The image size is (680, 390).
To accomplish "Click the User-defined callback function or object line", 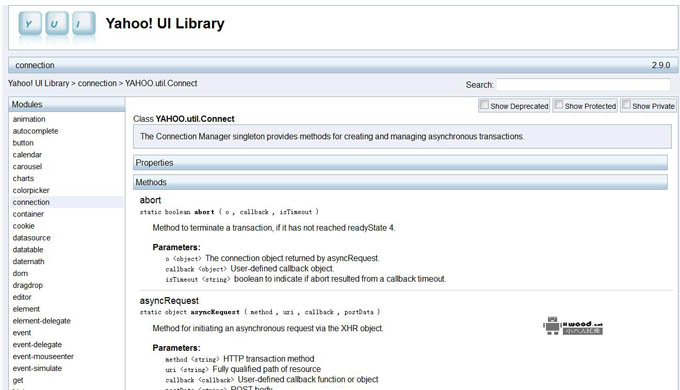I will (x=272, y=380).
